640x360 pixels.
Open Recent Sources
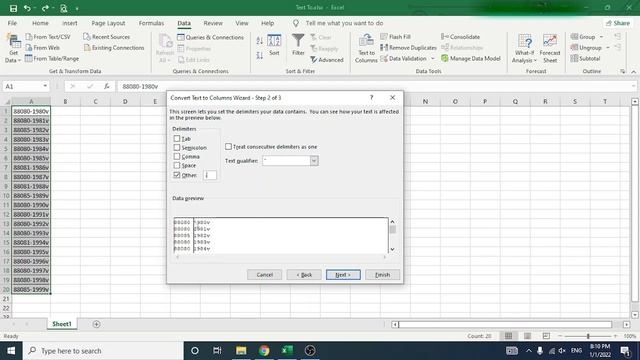point(107,37)
